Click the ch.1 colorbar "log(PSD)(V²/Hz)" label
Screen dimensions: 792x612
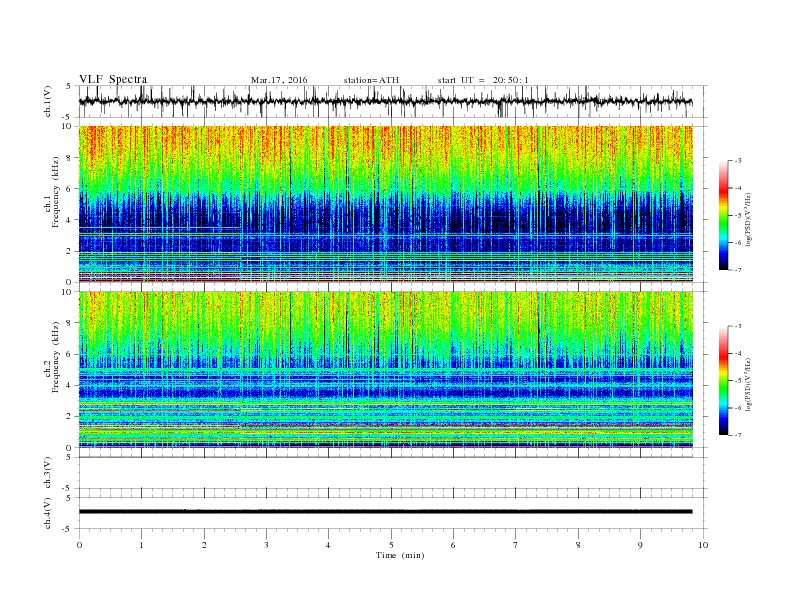748,218
